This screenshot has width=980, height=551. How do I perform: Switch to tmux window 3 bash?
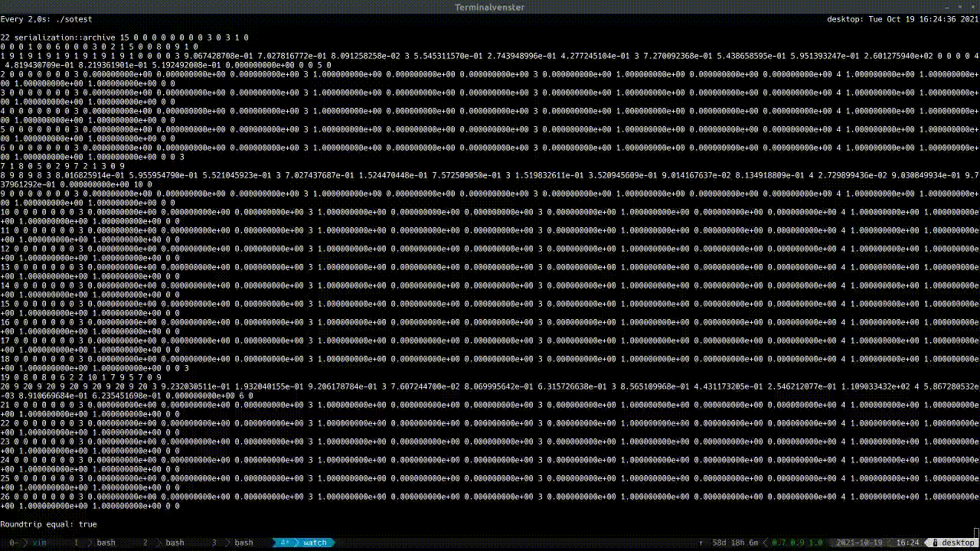(233, 543)
